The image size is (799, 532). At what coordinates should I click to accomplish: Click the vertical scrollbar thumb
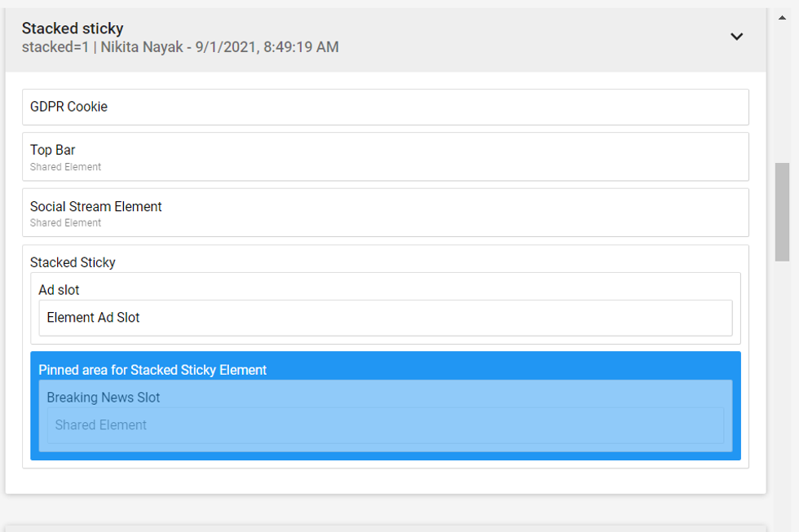point(782,212)
